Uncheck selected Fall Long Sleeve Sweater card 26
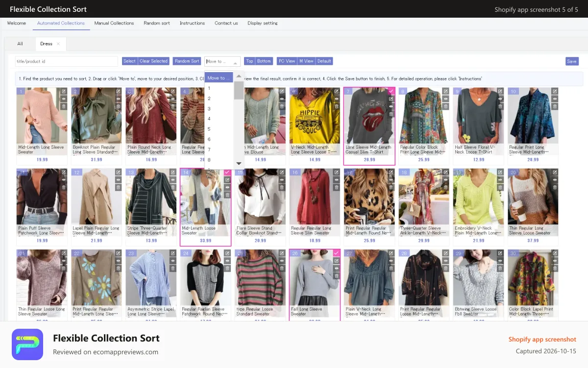This screenshot has width=588, height=368. [x=337, y=253]
